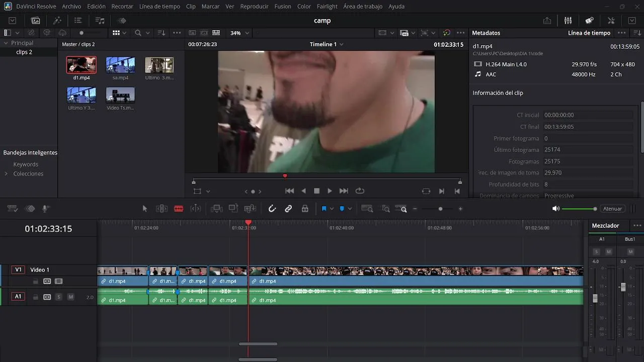Screen dimensions: 644x362
Task: Click the Quick Export icon
Action: click(x=547, y=21)
